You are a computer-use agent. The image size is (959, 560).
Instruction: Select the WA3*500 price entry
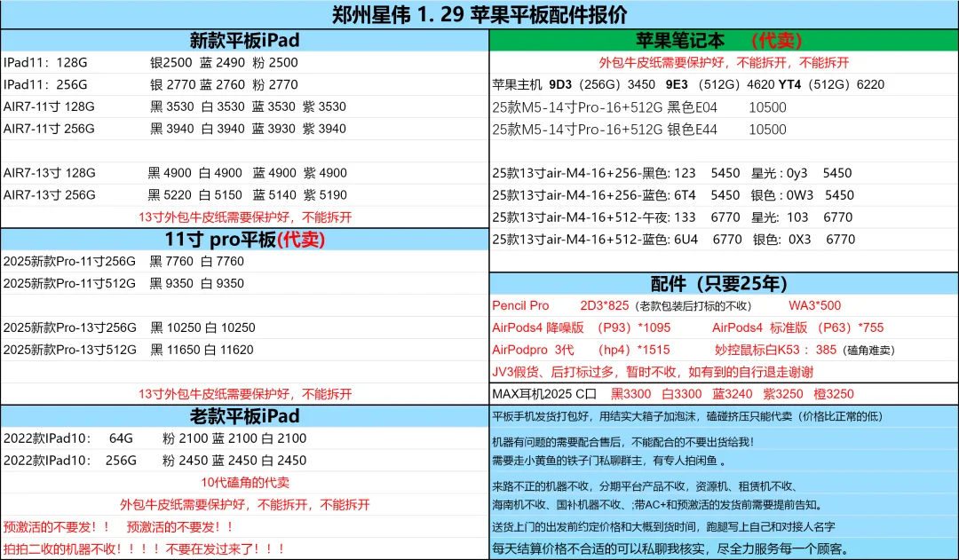814,305
